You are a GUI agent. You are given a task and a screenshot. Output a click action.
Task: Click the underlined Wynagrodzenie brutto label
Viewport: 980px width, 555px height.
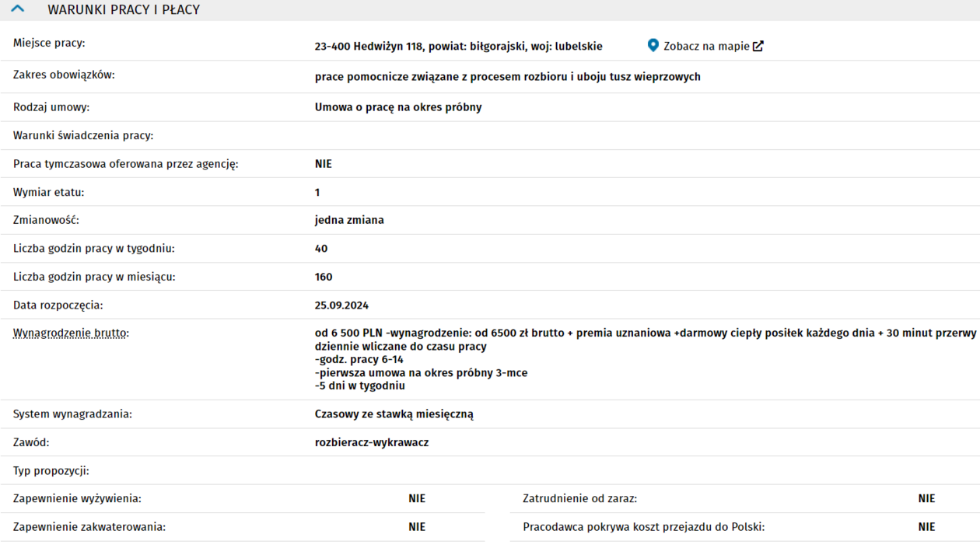coord(71,333)
